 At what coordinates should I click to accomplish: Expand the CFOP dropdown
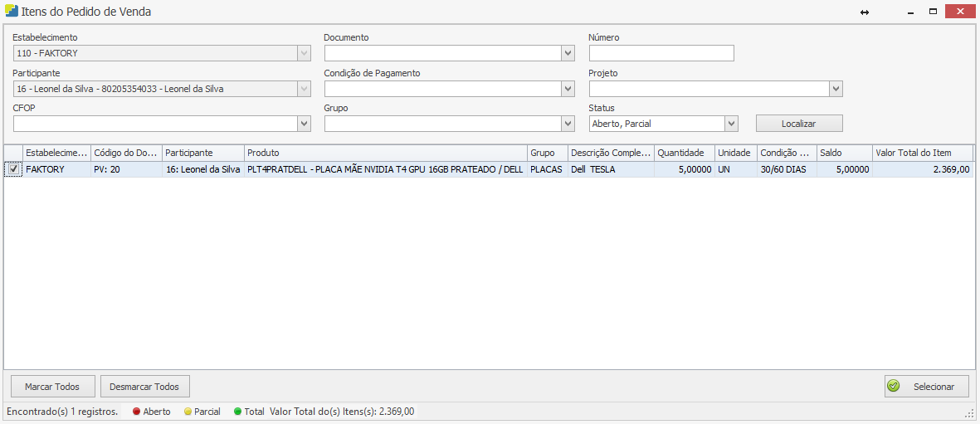(x=304, y=124)
